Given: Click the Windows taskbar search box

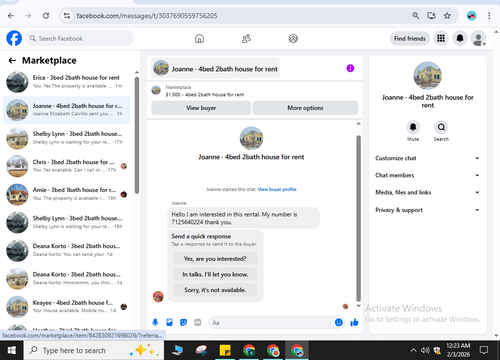Looking at the screenshot, I should click(94, 350).
